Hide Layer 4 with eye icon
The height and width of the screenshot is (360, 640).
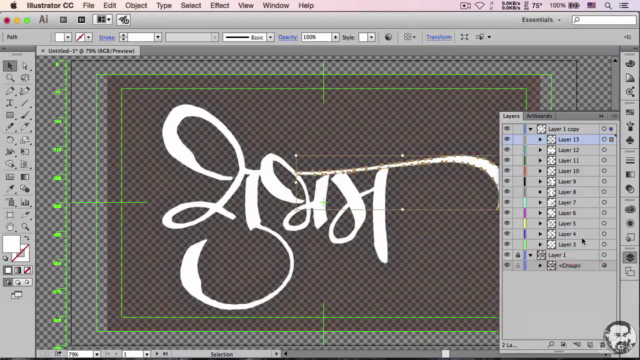coord(507,234)
